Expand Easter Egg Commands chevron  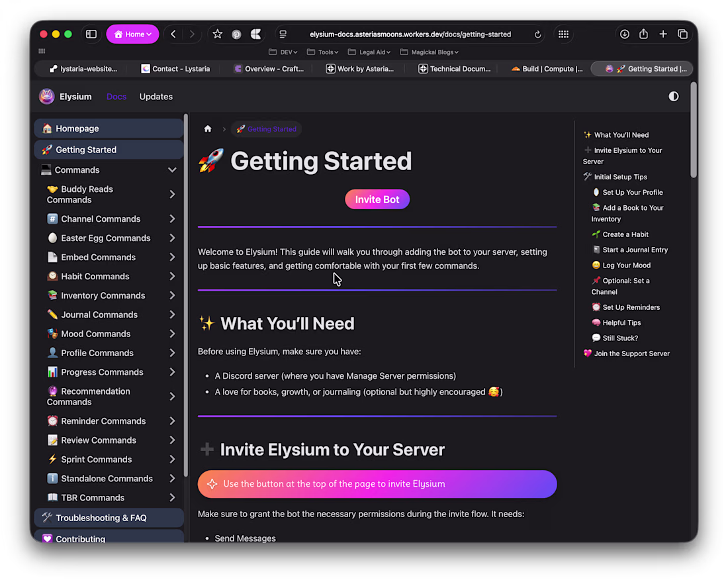pyautogui.click(x=172, y=238)
